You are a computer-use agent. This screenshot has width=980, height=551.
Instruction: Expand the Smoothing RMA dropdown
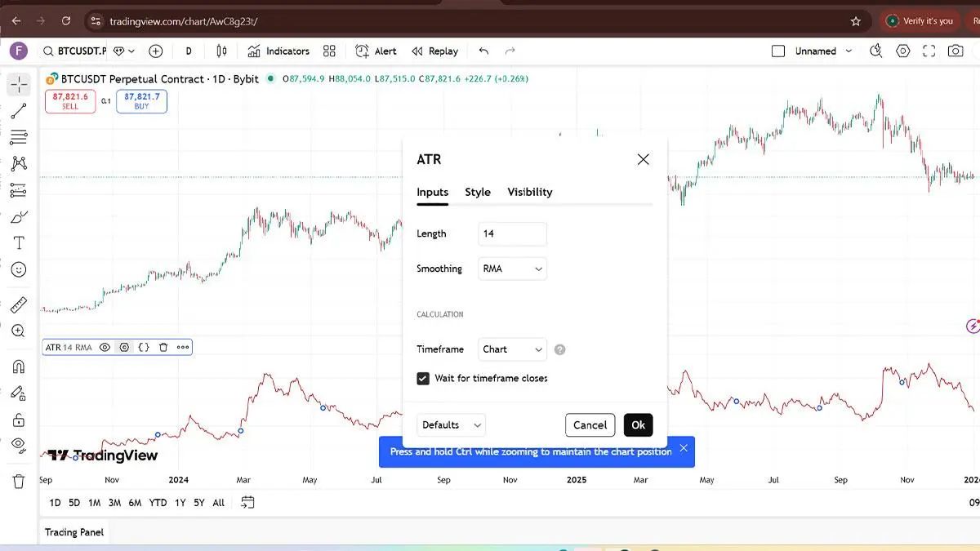click(x=512, y=269)
